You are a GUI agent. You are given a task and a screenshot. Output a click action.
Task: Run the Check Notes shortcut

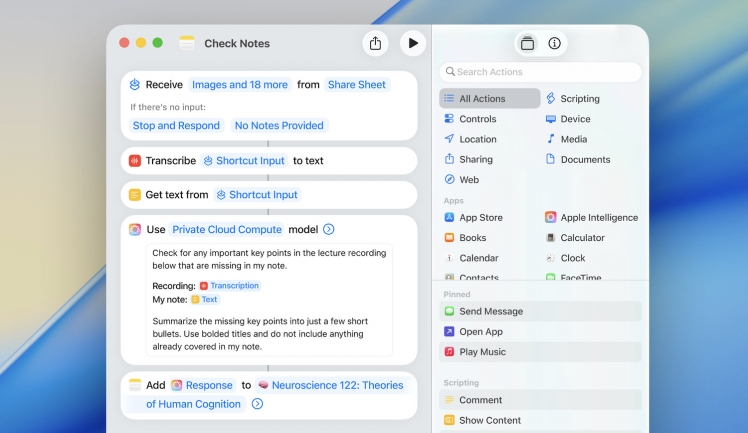click(412, 43)
